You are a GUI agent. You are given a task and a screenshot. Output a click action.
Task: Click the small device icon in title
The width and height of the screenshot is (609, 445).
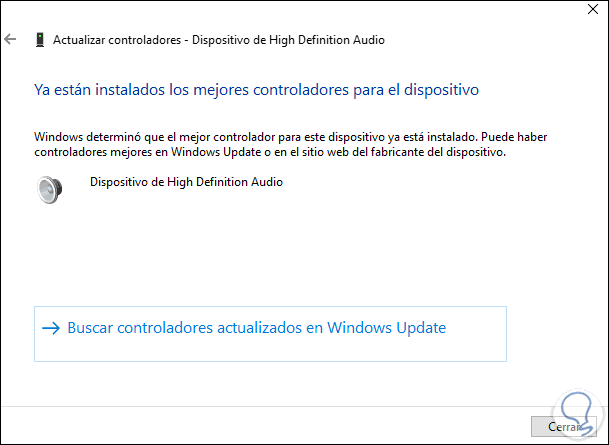click(x=39, y=40)
